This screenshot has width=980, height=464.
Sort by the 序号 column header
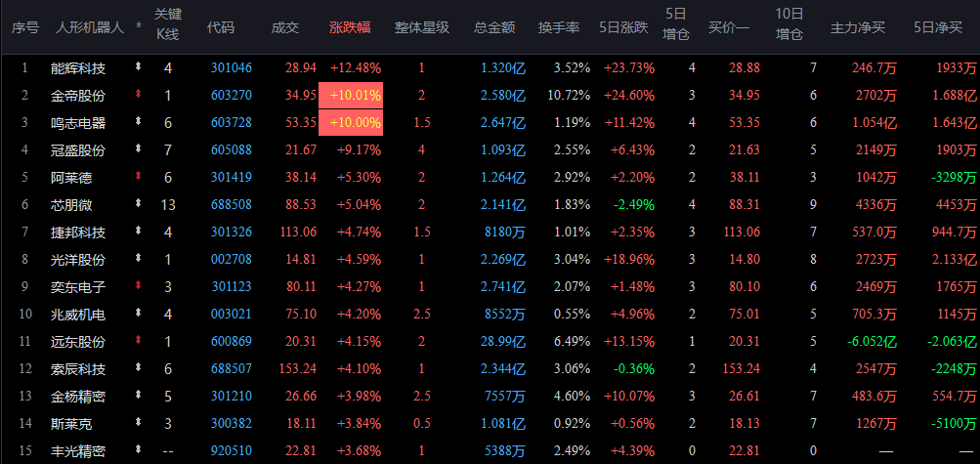click(25, 27)
